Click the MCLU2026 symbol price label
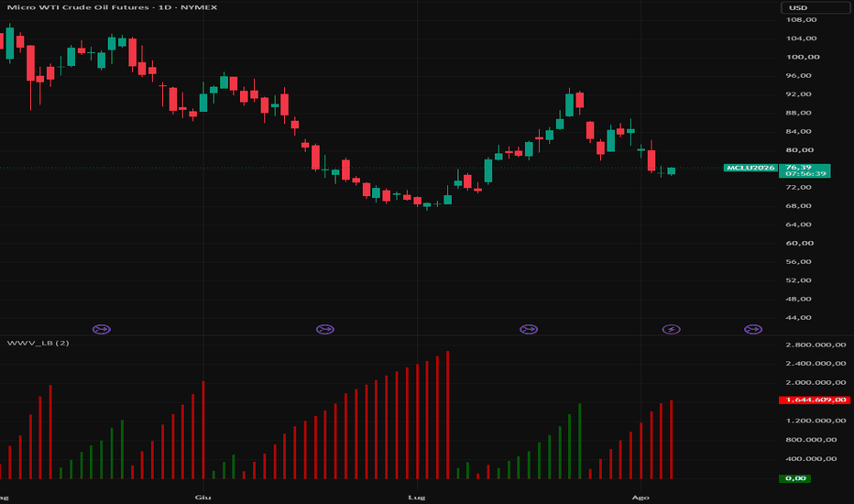The image size is (854, 504). (x=750, y=168)
